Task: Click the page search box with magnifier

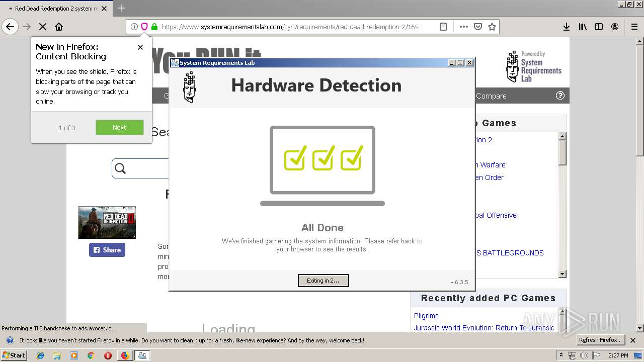Action: [141, 168]
